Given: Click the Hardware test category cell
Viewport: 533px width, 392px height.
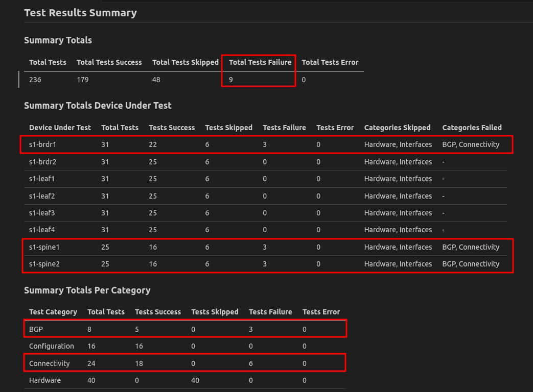Looking at the screenshot, I should pyautogui.click(x=44, y=380).
